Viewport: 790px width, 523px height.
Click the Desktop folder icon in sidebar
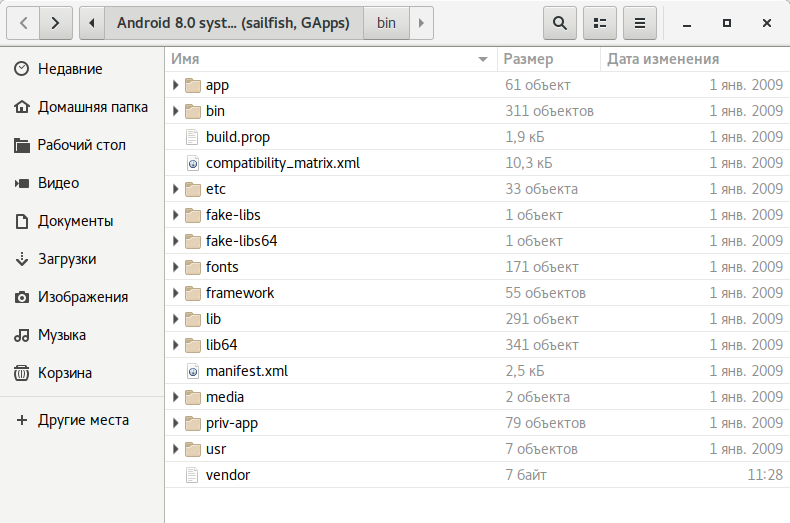[21, 145]
